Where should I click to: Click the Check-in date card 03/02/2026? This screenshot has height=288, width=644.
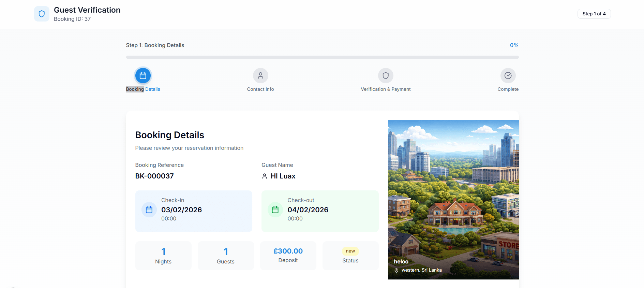(x=194, y=211)
